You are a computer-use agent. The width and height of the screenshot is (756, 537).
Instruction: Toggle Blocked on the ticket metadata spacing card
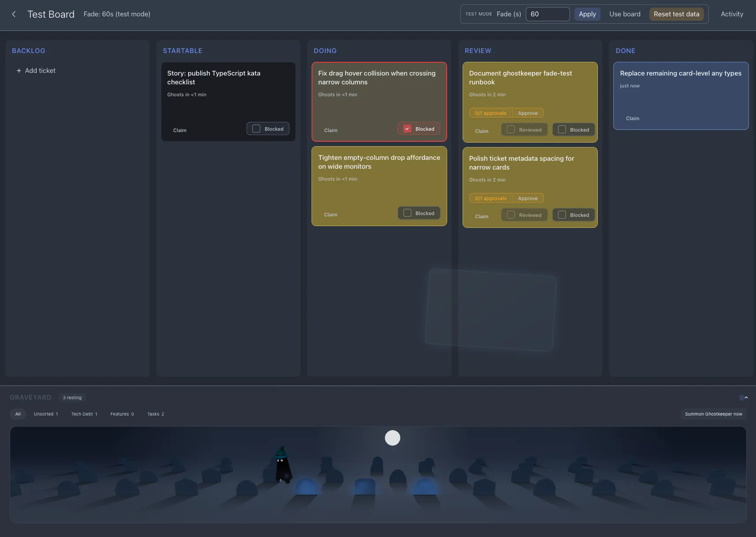[562, 215]
